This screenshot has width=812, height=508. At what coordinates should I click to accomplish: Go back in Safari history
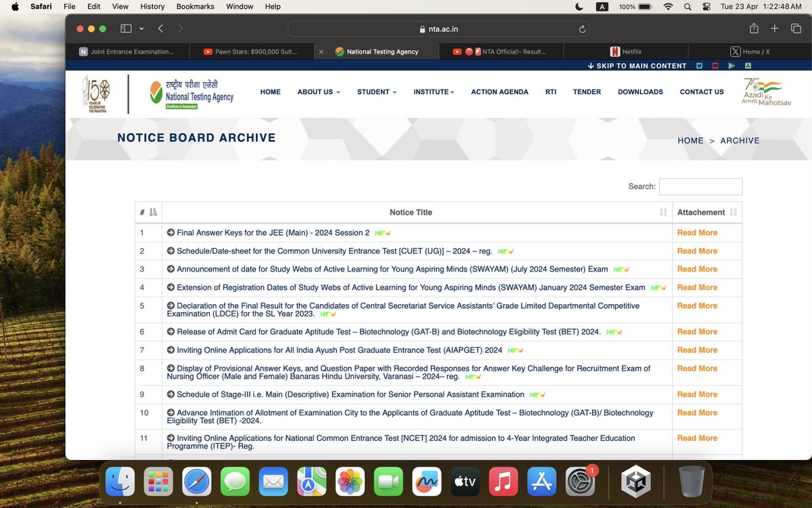click(x=160, y=29)
